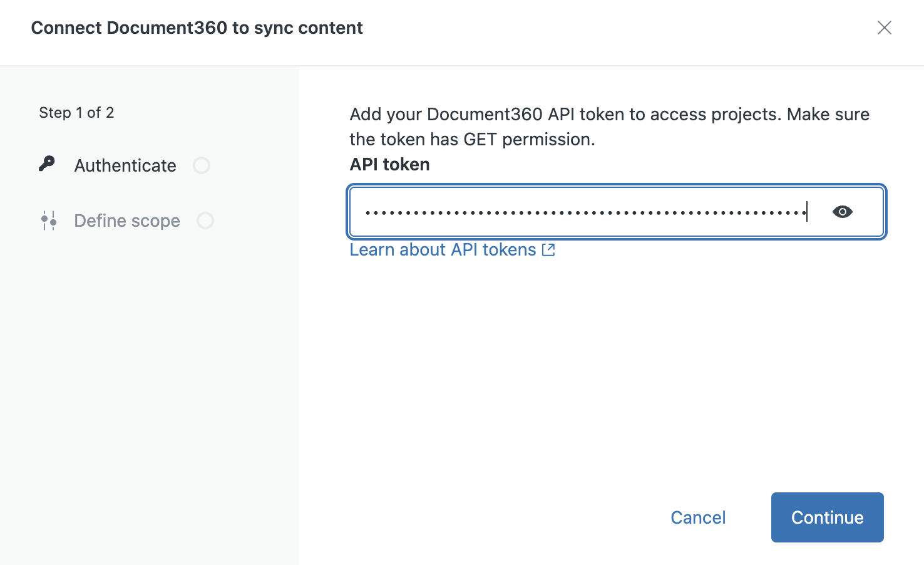Click the sliders icon beside Define scope
Screen dimensions: 924x565
49,220
